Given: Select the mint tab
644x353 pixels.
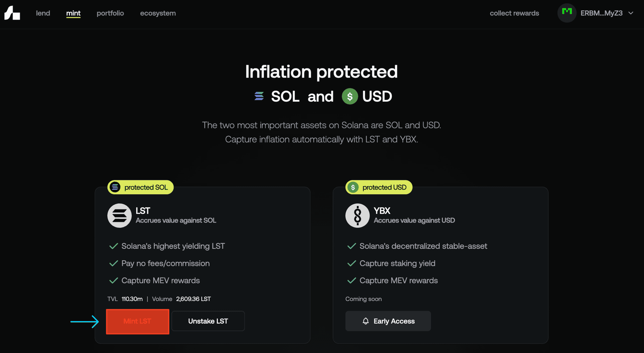Looking at the screenshot, I should [x=73, y=13].
